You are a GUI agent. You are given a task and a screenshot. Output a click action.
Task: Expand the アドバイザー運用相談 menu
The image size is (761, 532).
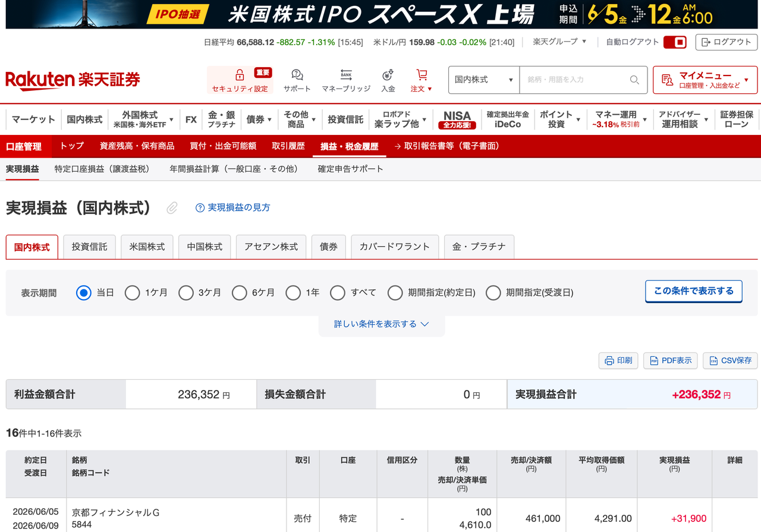coord(684,119)
